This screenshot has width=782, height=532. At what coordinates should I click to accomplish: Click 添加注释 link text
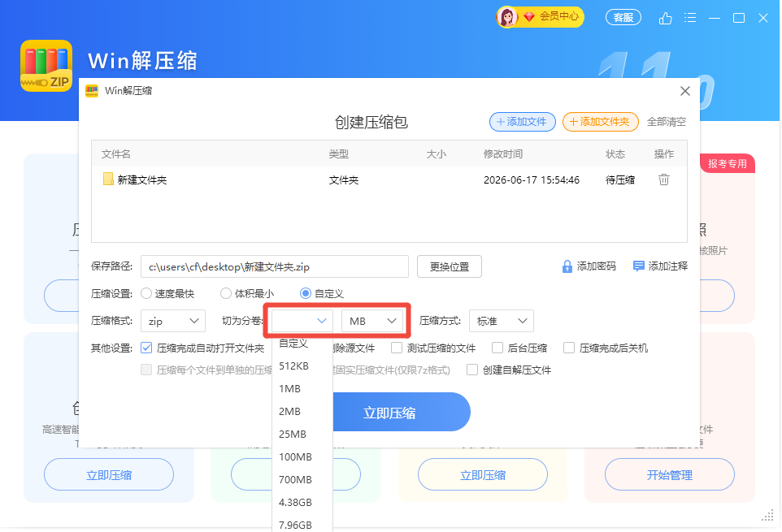[668, 266]
